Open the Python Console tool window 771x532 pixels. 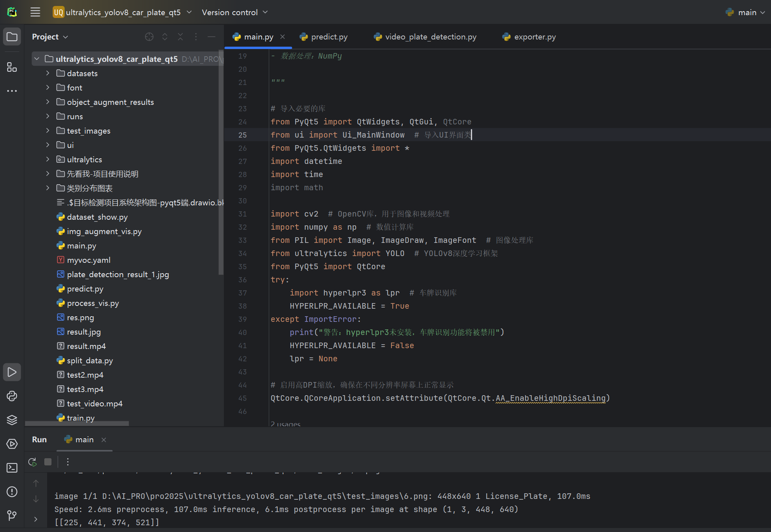click(x=12, y=396)
